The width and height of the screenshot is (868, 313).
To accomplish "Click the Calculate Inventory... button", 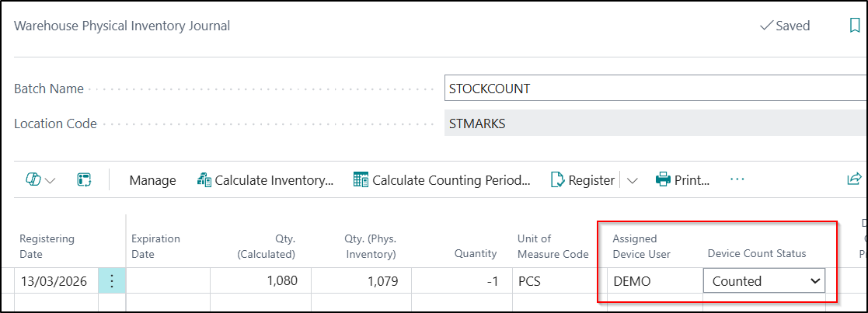I will pos(274,180).
